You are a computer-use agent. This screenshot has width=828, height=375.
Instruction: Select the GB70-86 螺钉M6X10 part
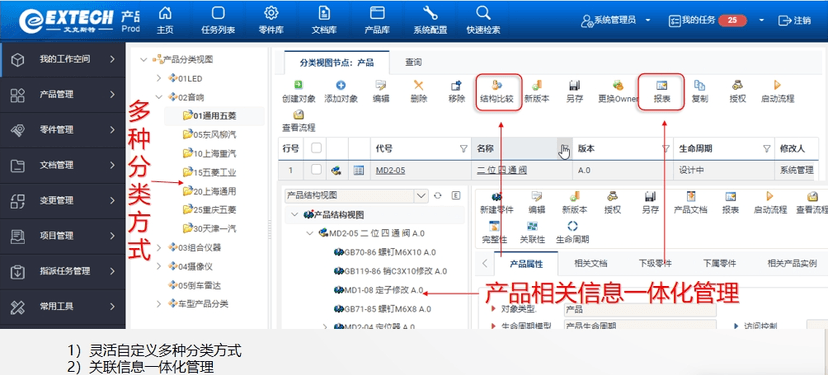(384, 252)
